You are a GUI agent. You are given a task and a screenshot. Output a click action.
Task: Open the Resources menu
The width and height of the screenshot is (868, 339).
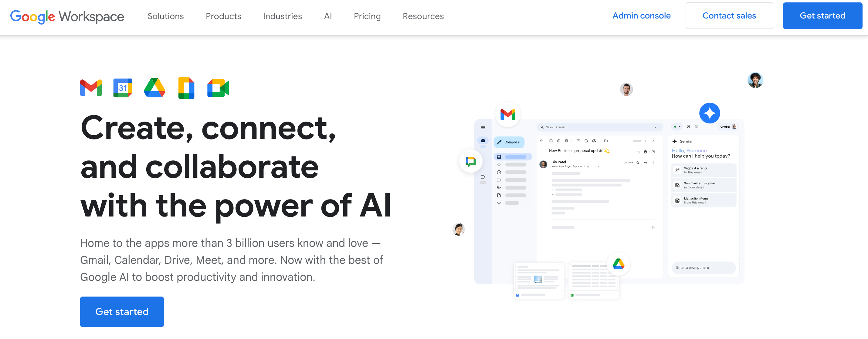(x=423, y=16)
